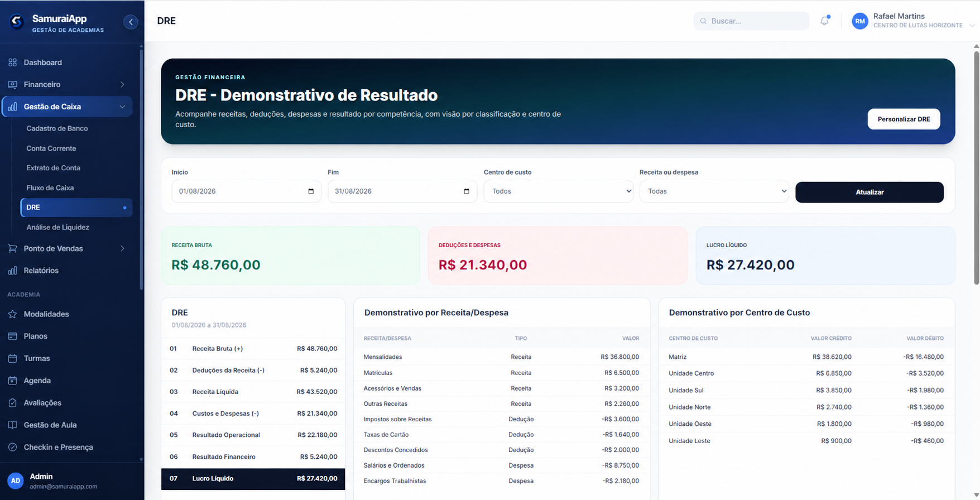Click the Gestão de Caixa chart icon

pos(12,107)
